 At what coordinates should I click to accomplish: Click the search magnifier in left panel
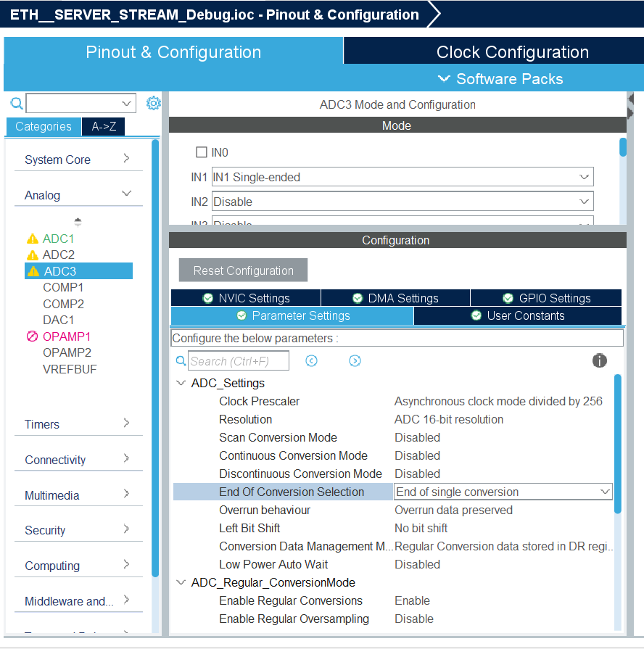16,103
